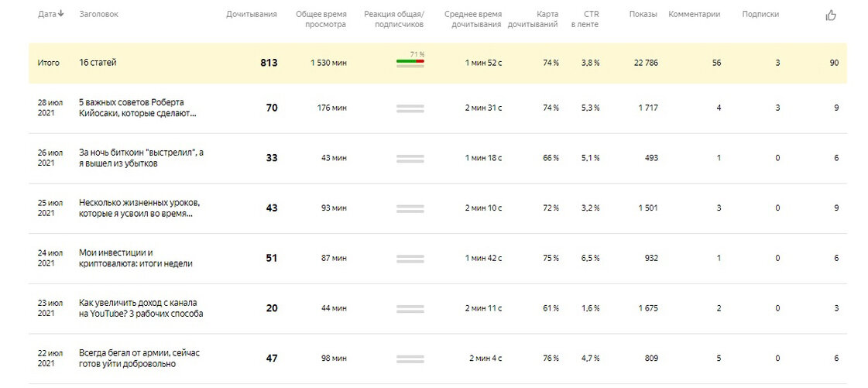Open article За ночь биткоин "выстрелил"

click(x=141, y=158)
